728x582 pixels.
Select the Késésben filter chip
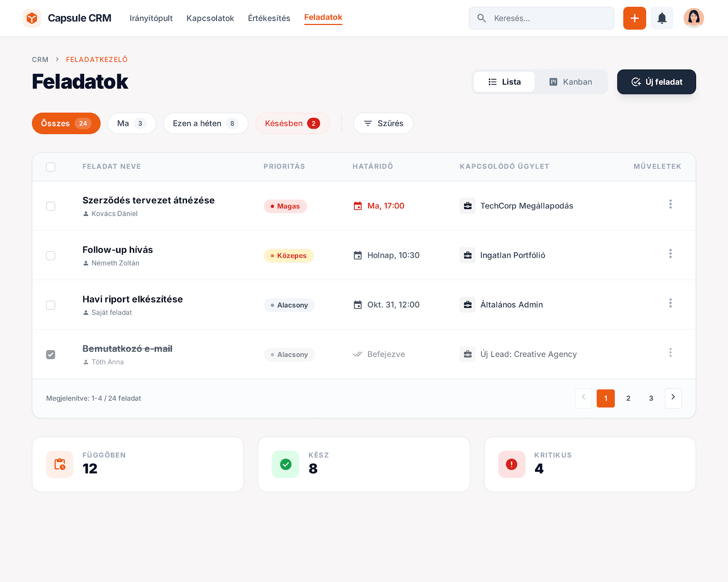293,123
